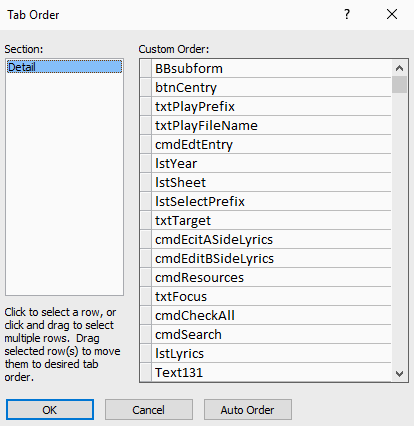
Task: Select the row selector beside lstYear
Action: click(x=146, y=163)
